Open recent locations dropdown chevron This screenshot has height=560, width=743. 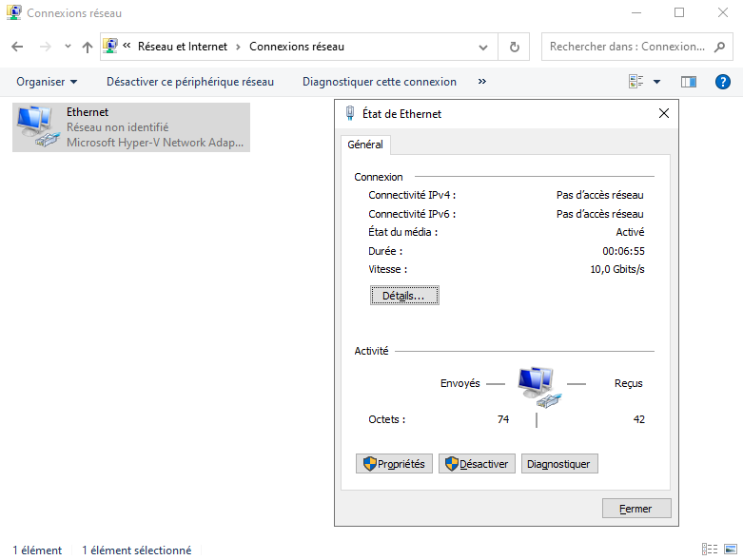(68, 47)
